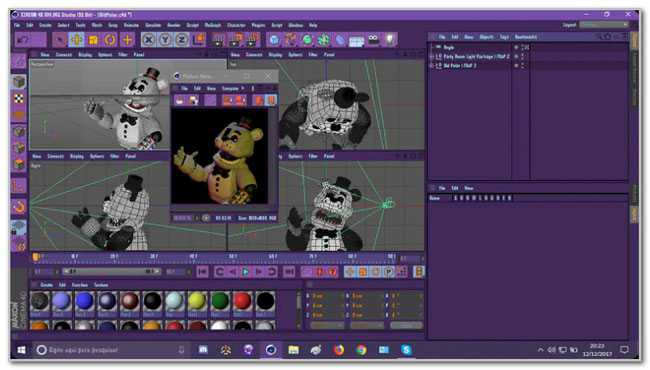
Task: Open the Layout dropdown at top right
Action: [604, 25]
